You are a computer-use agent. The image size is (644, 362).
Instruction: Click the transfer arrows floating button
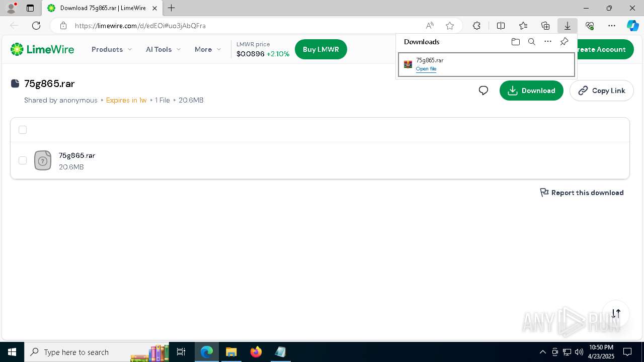[x=616, y=314]
